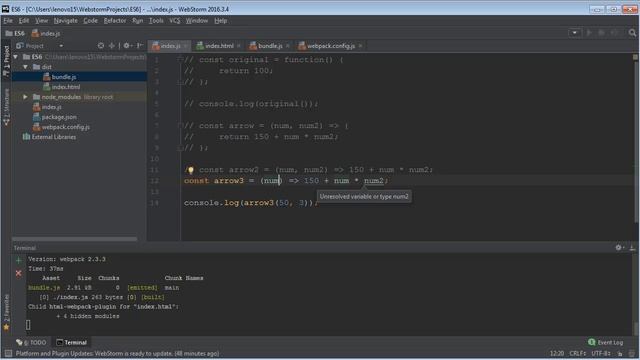The width and height of the screenshot is (640, 360).
Task: Click index.js breadcrumb in navigation bar
Action: (46, 33)
